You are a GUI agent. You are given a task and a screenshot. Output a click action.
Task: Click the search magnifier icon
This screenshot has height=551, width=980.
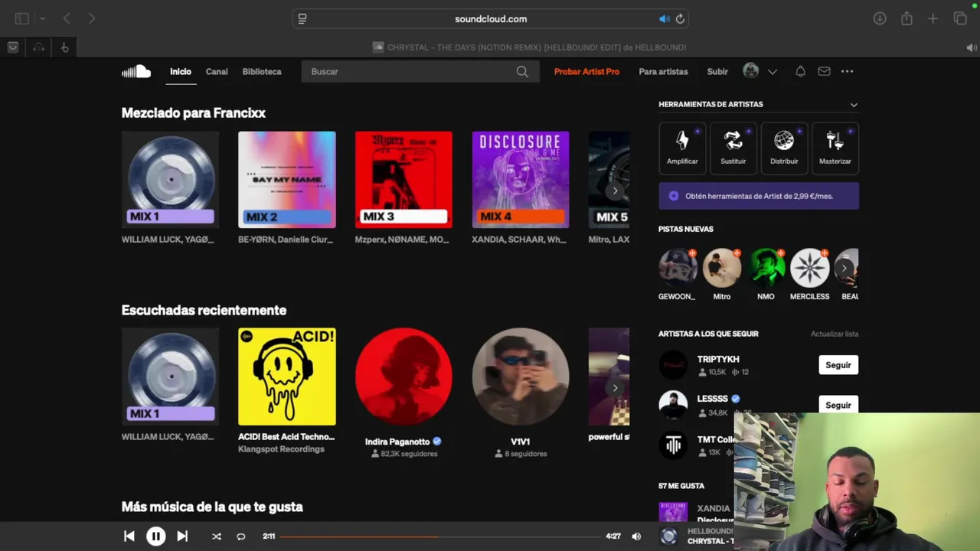pos(522,71)
